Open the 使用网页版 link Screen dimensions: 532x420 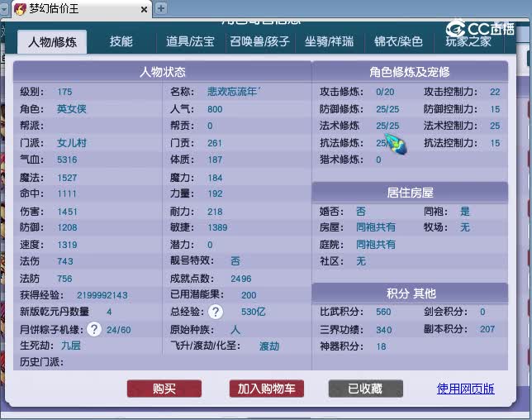(x=466, y=389)
